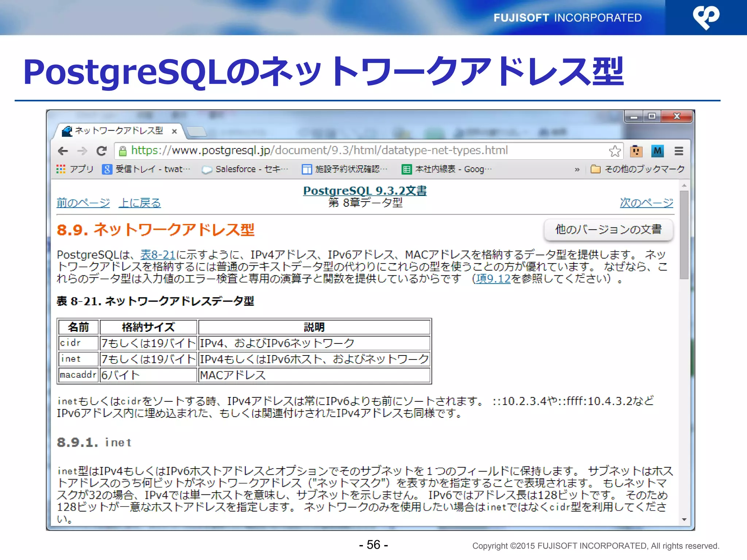747x560 pixels.
Task: Click the 名前 column header
Action: tap(78, 327)
